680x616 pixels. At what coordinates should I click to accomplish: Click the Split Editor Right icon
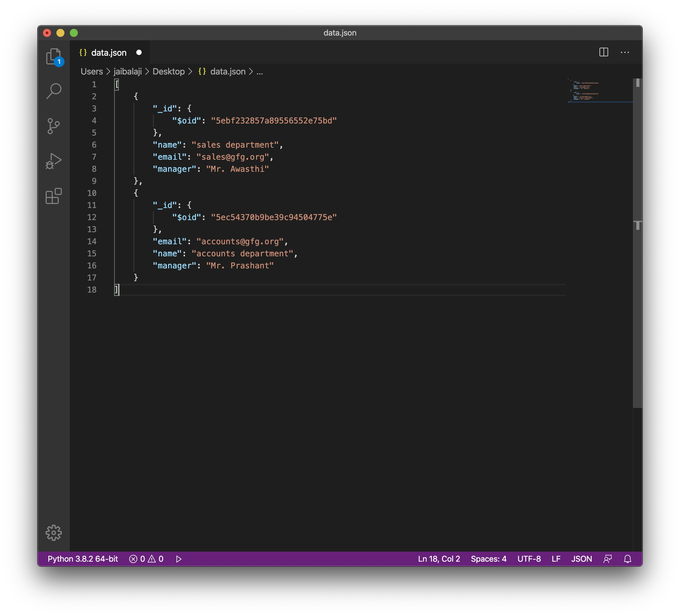click(603, 52)
